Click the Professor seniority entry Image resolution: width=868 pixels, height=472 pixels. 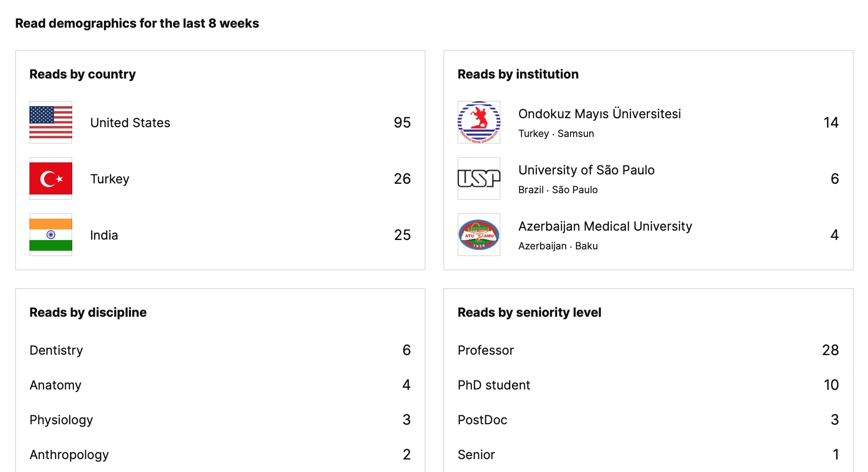[x=486, y=350]
